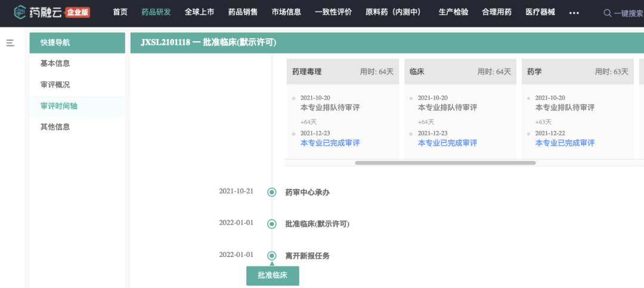
Task: Open the 药品研发 navigation menu
Action: point(156,13)
